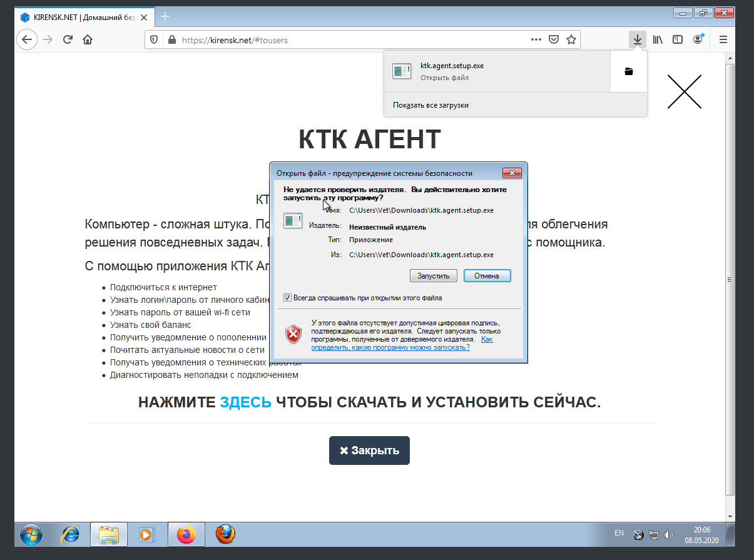Toggle the sidebar view icon
Viewport: 754px width, 560px height.
(678, 39)
